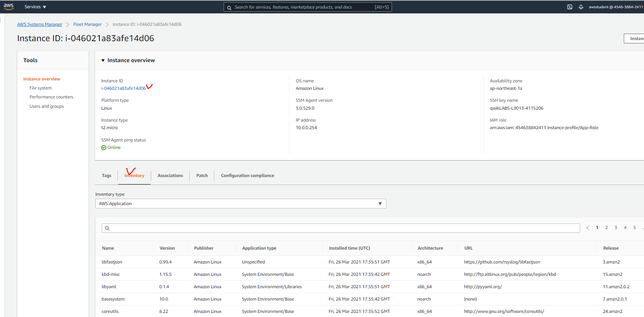This screenshot has width=644, height=317.
Task: Sort by the Architecture column header
Action: [430, 248]
